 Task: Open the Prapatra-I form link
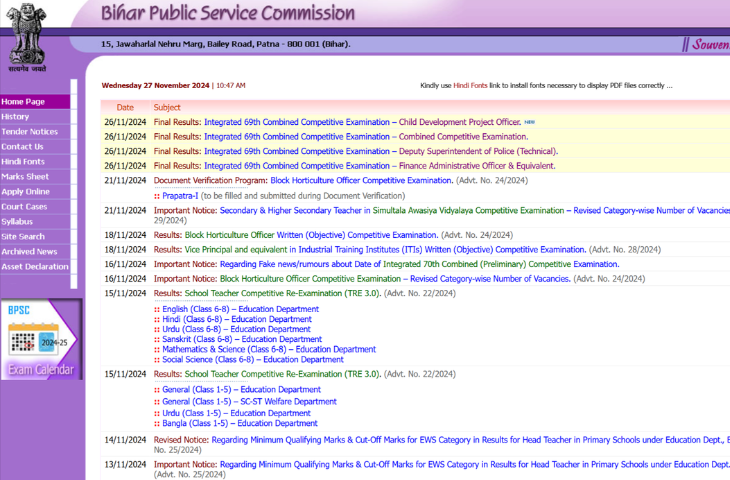pyautogui.click(x=180, y=196)
